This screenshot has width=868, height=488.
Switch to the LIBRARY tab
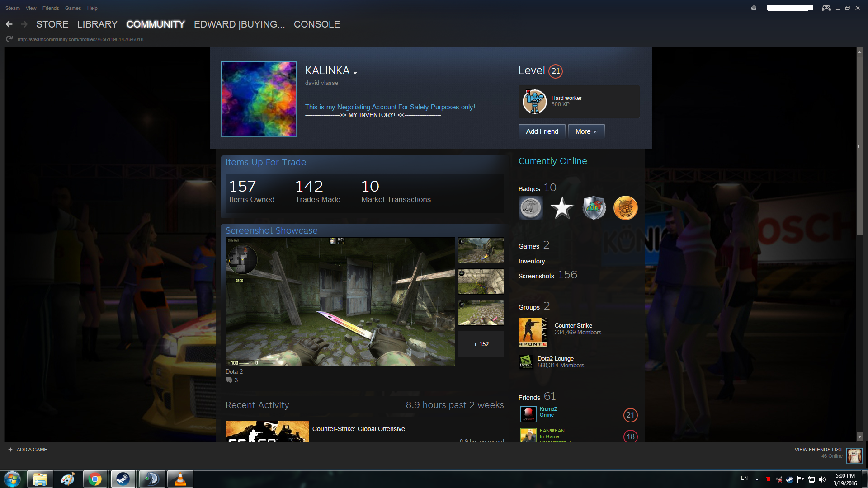click(97, 24)
